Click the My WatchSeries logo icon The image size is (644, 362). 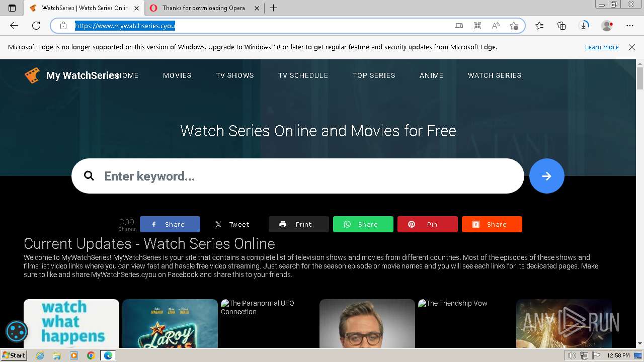32,75
